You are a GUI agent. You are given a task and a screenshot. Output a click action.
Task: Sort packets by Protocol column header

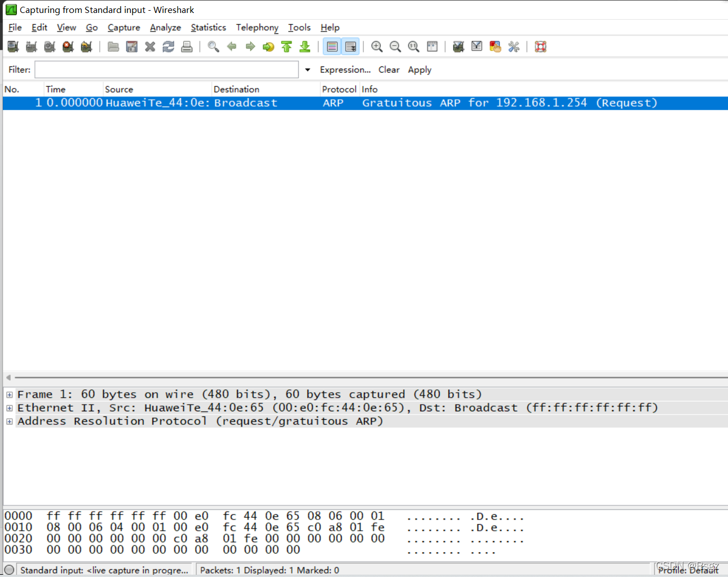(340, 89)
